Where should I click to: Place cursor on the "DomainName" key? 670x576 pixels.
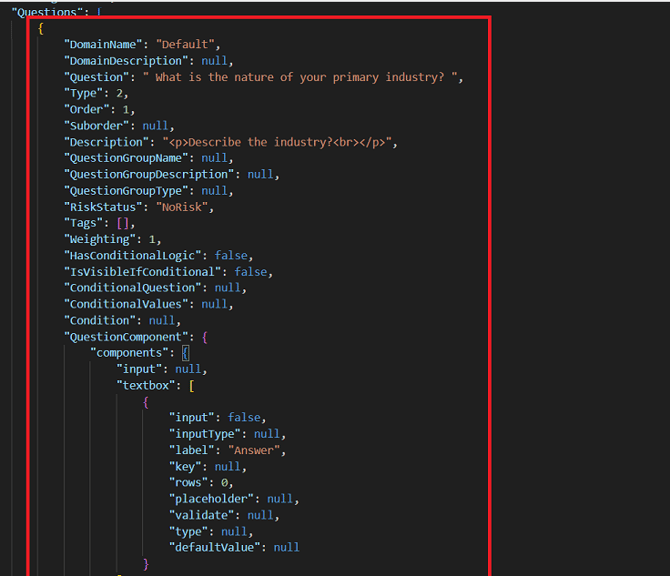click(105, 45)
